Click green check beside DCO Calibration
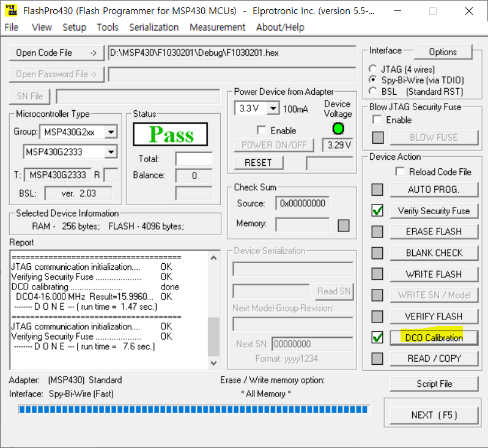 [377, 338]
